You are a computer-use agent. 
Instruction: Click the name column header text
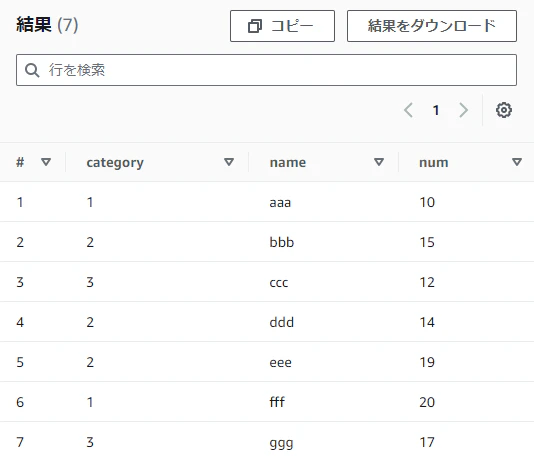288,162
